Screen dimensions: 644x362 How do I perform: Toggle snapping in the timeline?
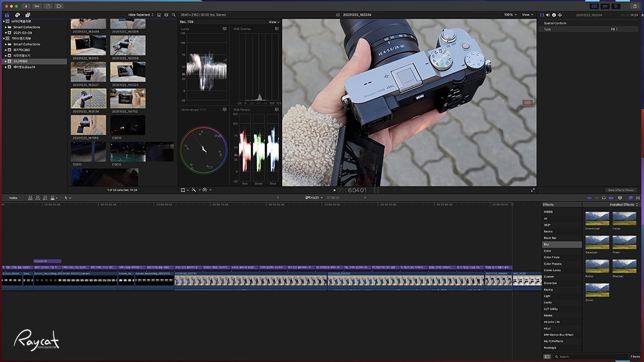(x=611, y=197)
